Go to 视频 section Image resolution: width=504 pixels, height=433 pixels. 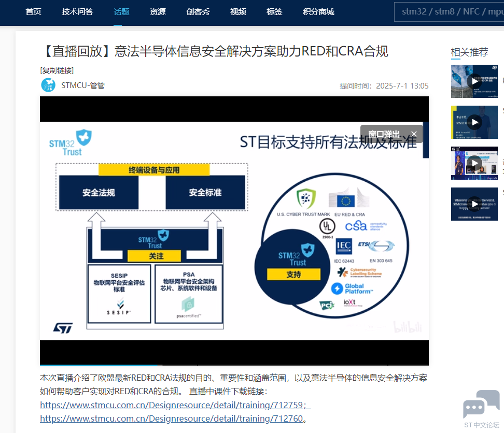(238, 12)
